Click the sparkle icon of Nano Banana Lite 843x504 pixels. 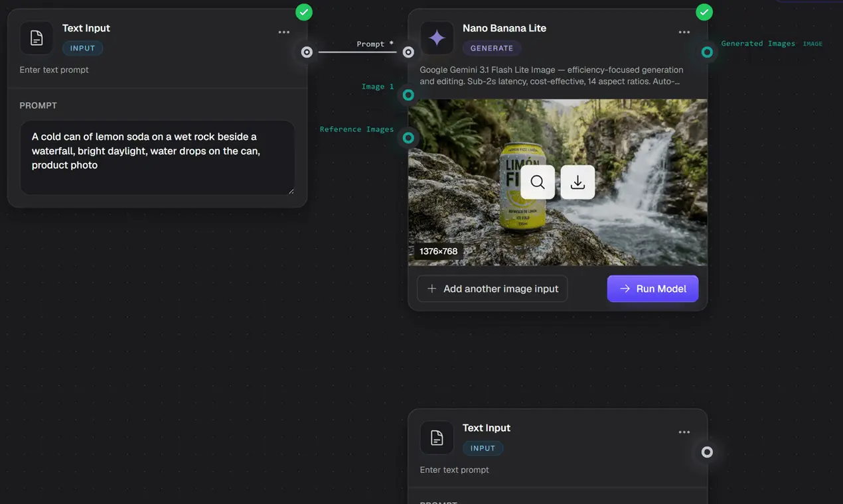[x=437, y=38]
